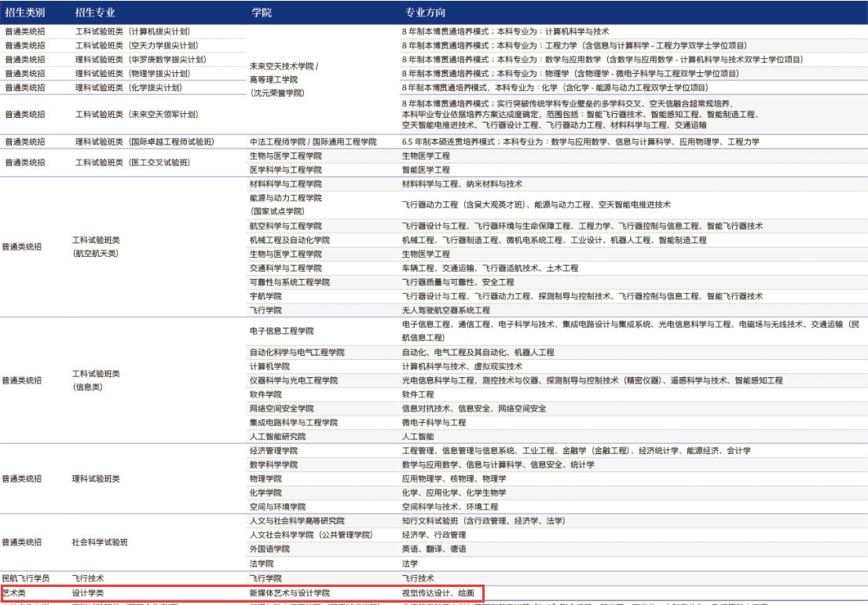Select 英语、翻译、德语 cell
The width and height of the screenshot is (868, 605).
434,548
